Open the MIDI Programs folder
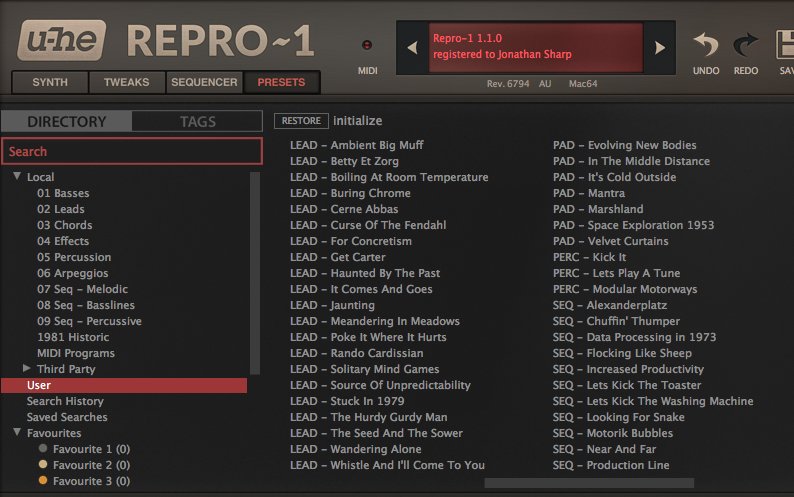 click(75, 353)
